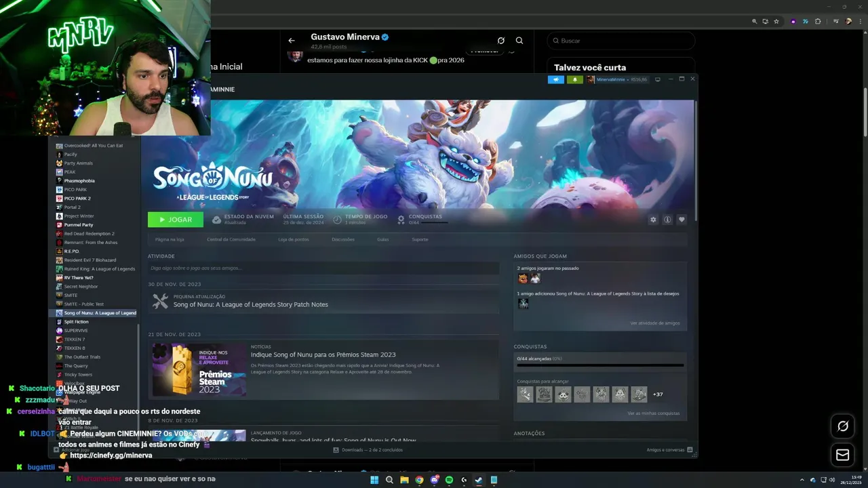Open messages envelope floating button
Image resolution: width=868 pixels, height=488 pixels.
843,455
